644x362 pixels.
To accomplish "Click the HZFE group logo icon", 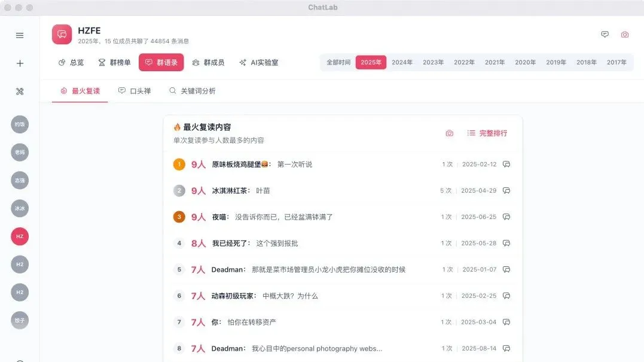I will (62, 35).
